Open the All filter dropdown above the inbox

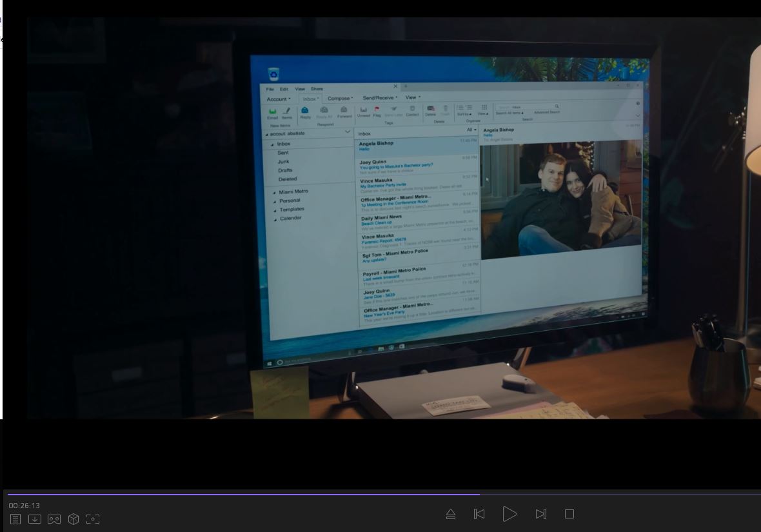click(x=471, y=130)
